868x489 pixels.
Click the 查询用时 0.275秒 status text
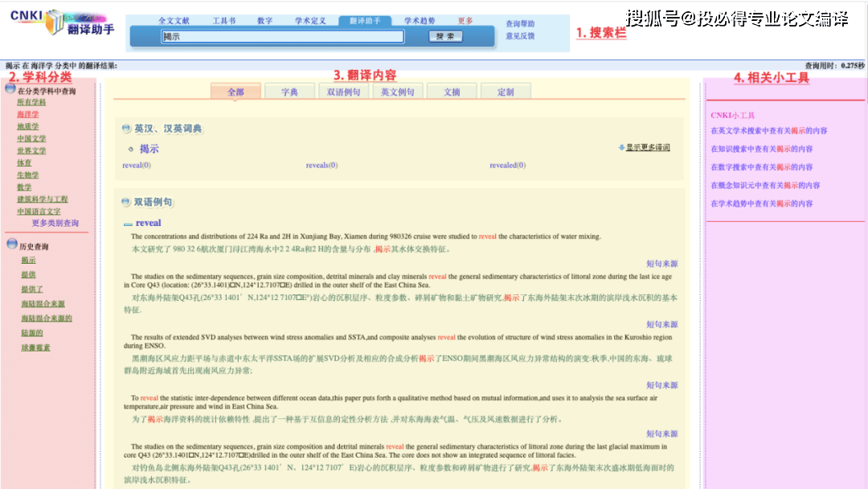pos(834,65)
